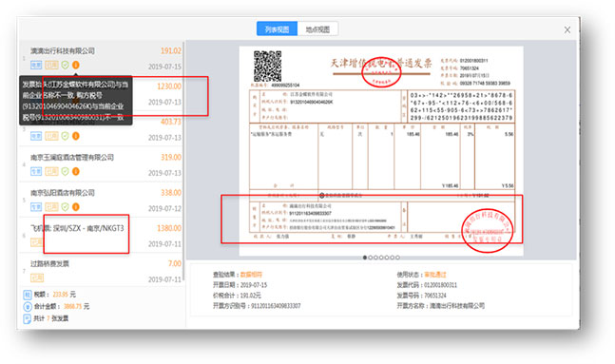Close the invoice viewer dialog
The width and height of the screenshot is (615, 364).
[x=567, y=29]
